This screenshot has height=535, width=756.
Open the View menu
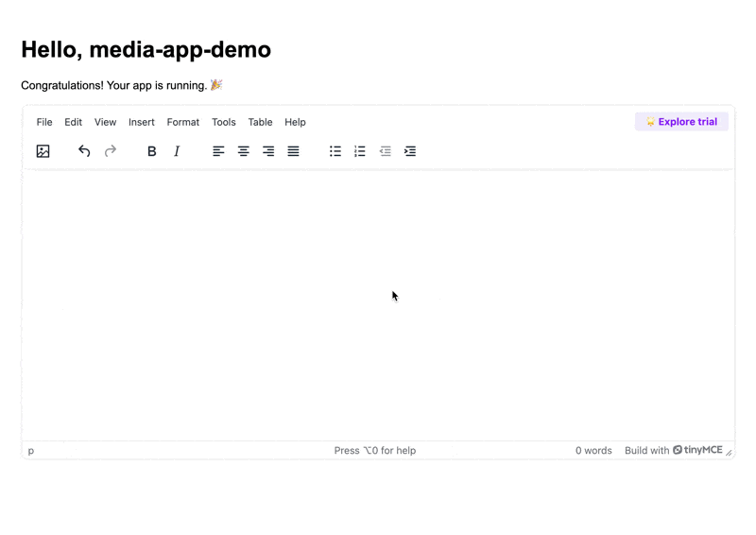click(105, 122)
